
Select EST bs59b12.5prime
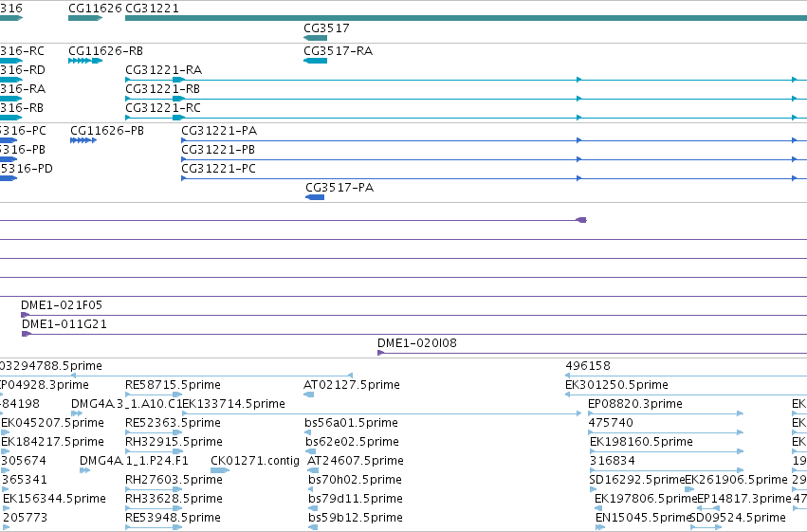tap(356, 517)
